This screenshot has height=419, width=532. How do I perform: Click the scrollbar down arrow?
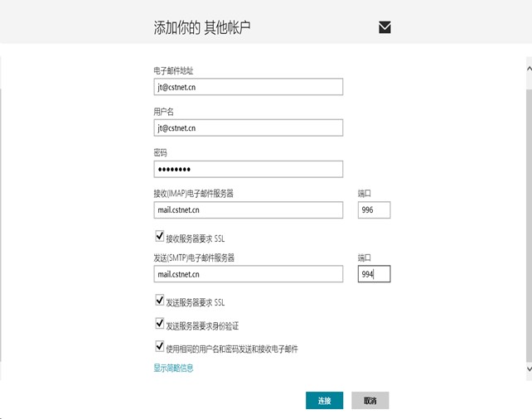[529, 368]
